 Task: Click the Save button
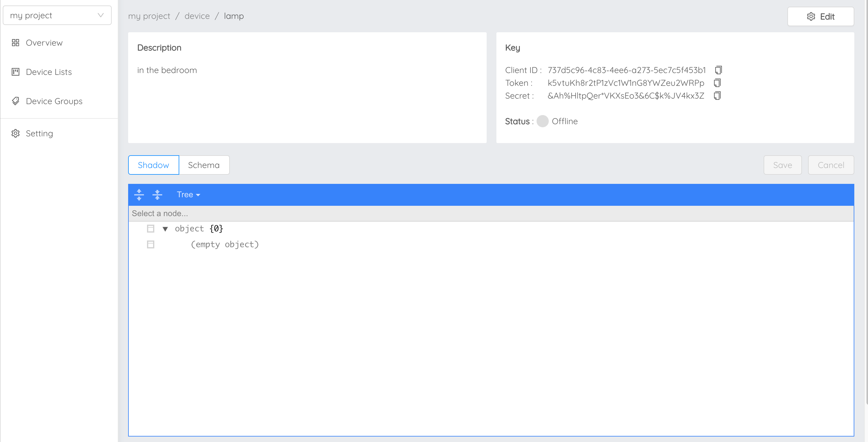782,165
